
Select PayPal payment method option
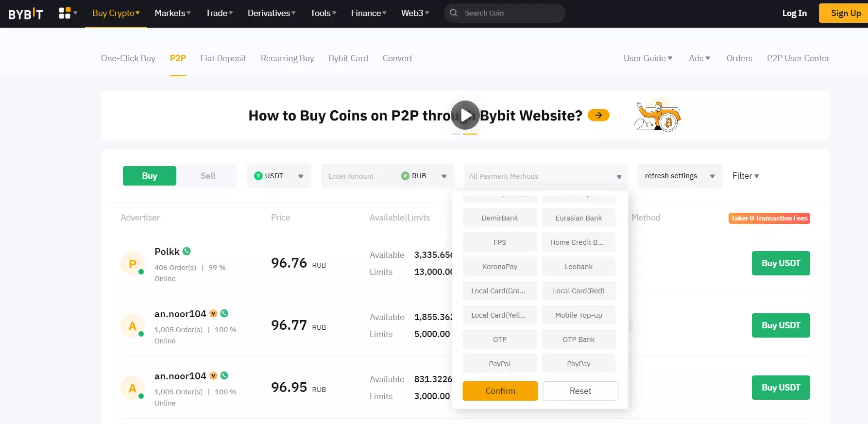(x=499, y=364)
